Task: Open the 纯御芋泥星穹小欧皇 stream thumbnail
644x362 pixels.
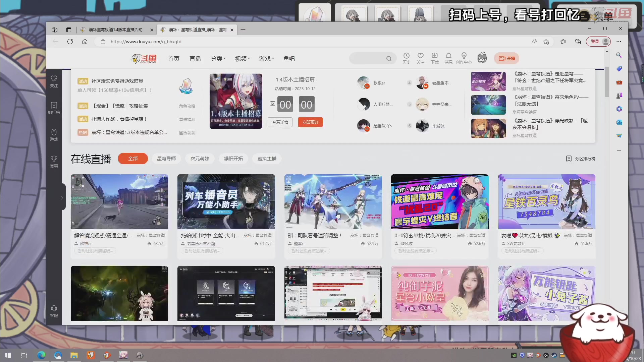Action: (440, 293)
